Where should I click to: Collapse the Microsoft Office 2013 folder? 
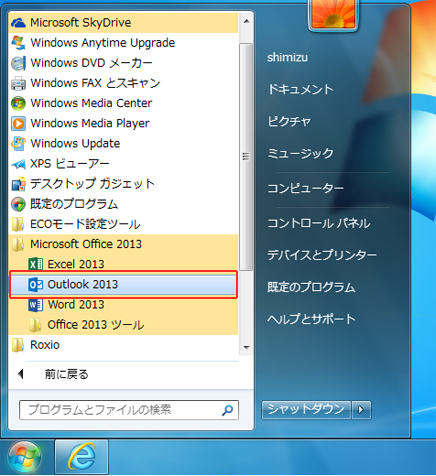123,244
